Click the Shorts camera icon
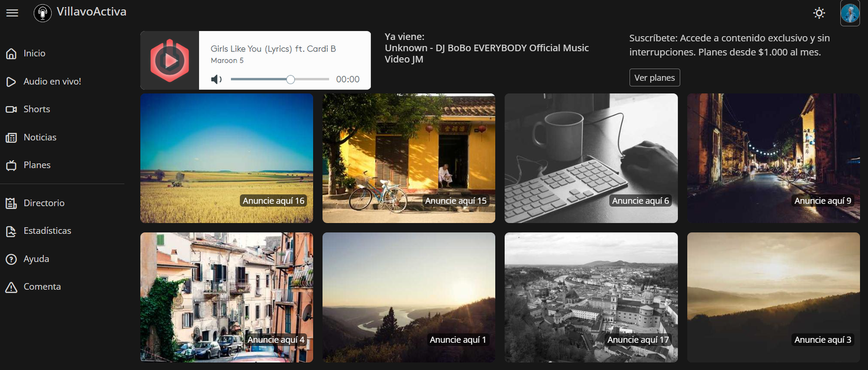Image resolution: width=868 pixels, height=370 pixels. [11, 110]
